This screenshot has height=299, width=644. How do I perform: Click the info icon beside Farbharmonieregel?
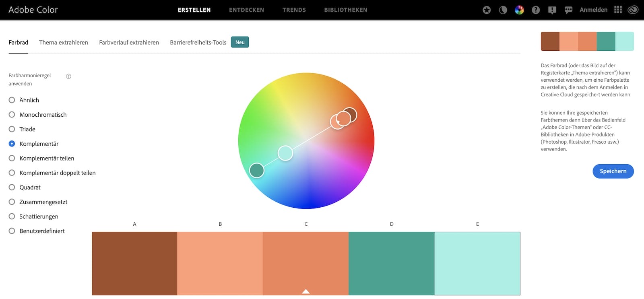(x=68, y=76)
